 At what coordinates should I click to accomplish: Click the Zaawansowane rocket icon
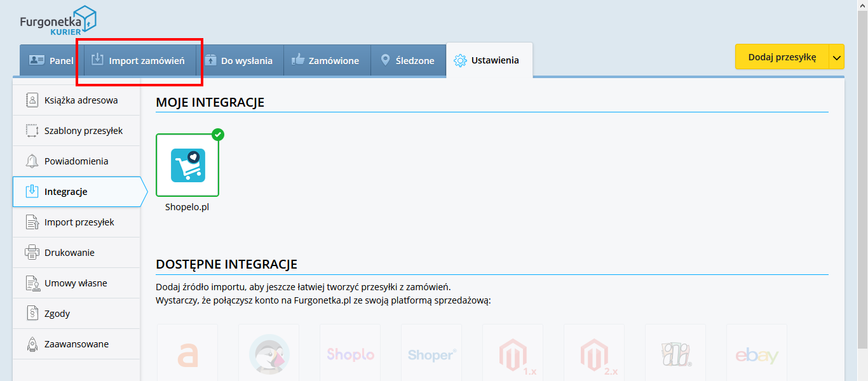[x=32, y=344]
